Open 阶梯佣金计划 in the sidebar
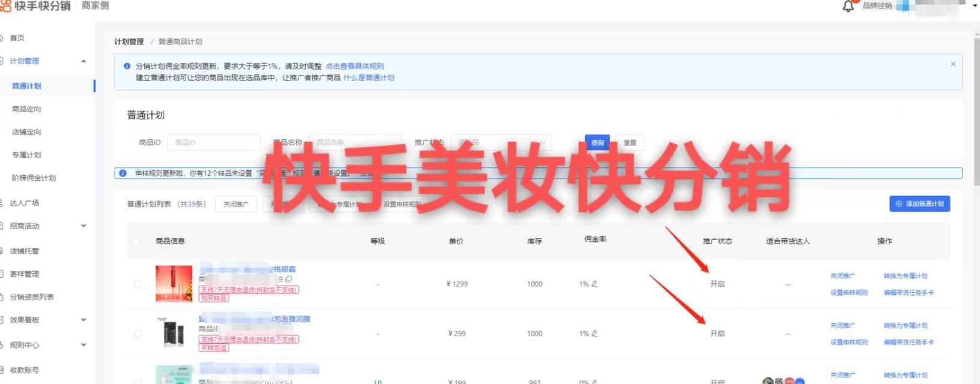The width and height of the screenshot is (980, 384). coord(34,178)
